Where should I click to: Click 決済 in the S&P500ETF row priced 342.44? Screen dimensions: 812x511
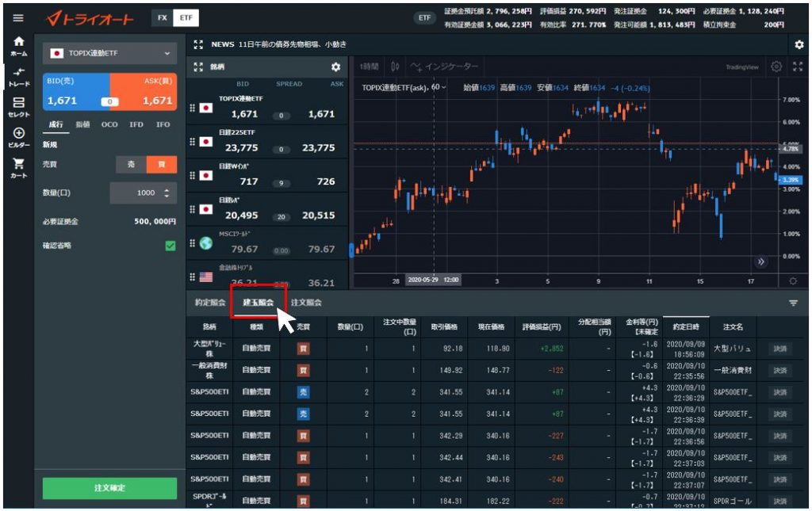point(780,458)
